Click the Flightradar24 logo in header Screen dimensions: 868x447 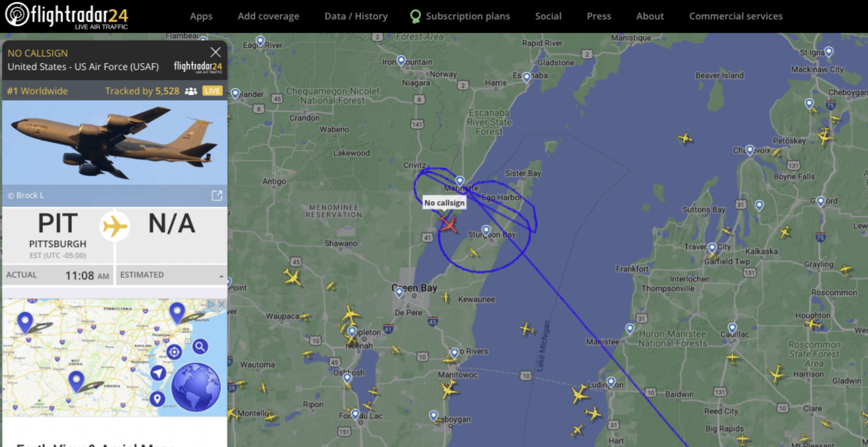(67, 16)
